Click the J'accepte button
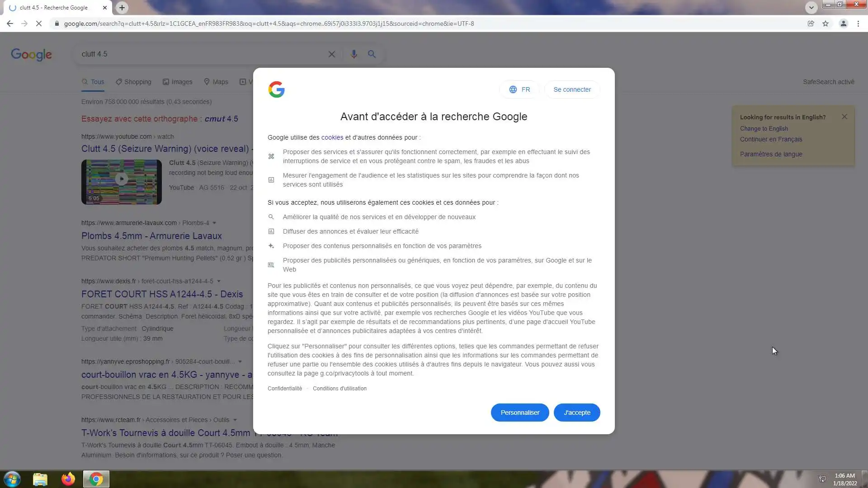This screenshot has width=868, height=488. pos(577,413)
